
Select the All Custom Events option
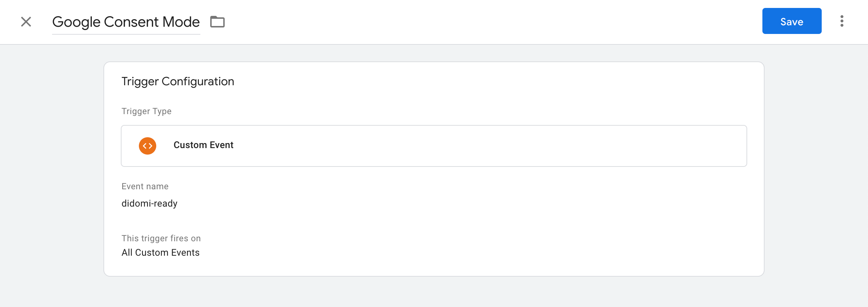161,252
